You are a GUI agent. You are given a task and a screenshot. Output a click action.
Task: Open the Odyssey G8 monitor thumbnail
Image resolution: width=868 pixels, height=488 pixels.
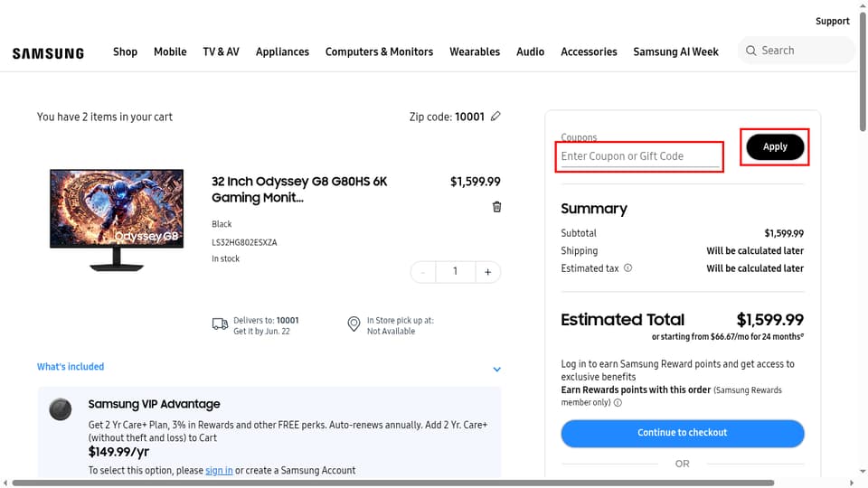click(x=117, y=220)
